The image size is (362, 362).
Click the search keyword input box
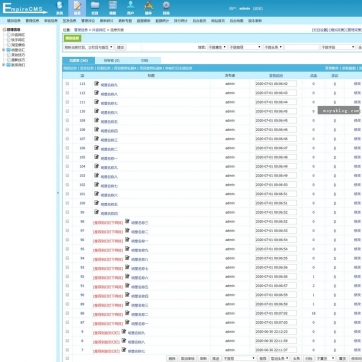pyautogui.click(x=302, y=47)
